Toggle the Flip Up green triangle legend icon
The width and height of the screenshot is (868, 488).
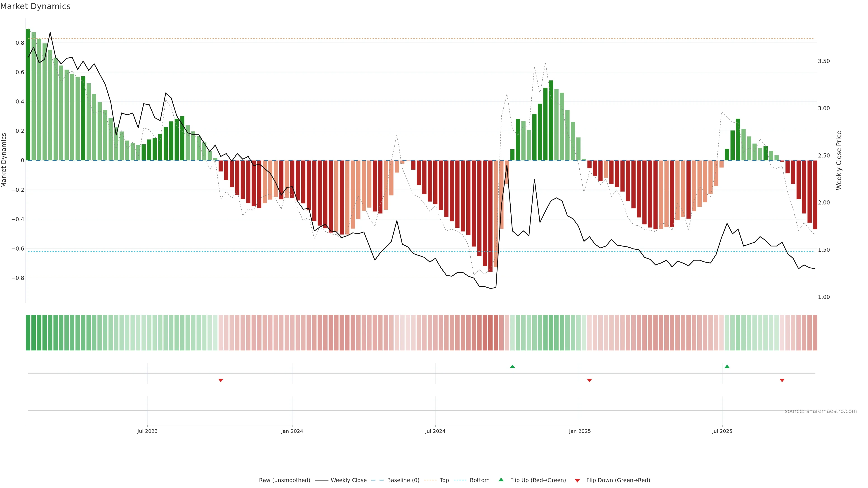click(501, 480)
